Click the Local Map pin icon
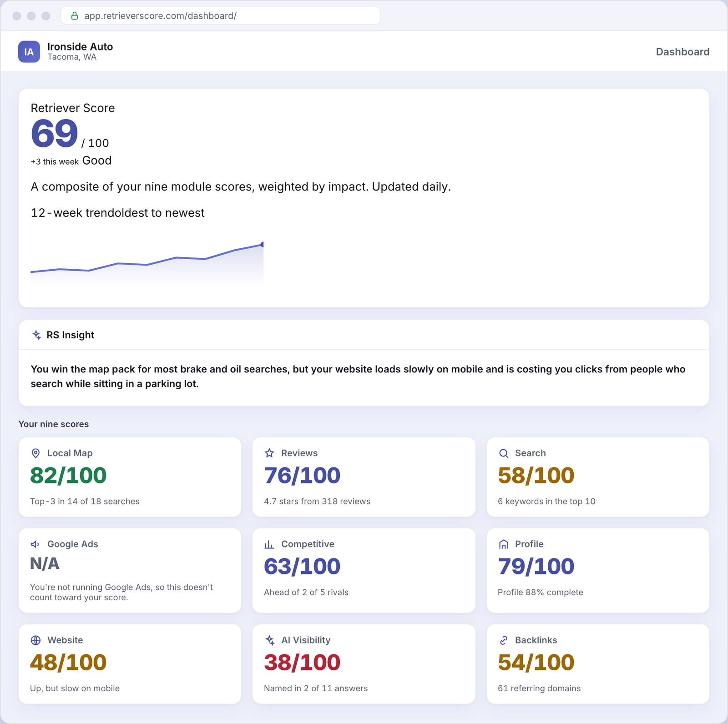 [x=35, y=453]
